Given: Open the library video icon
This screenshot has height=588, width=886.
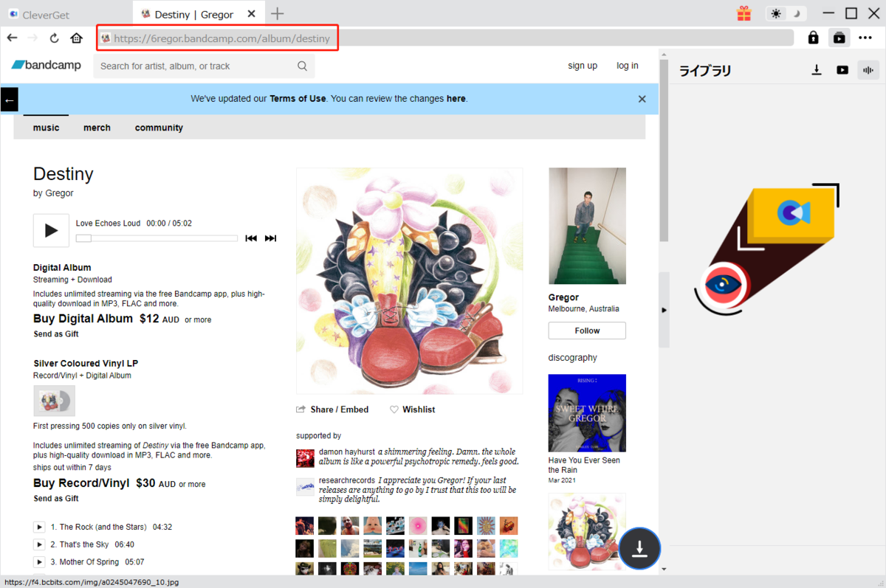Looking at the screenshot, I should [842, 70].
